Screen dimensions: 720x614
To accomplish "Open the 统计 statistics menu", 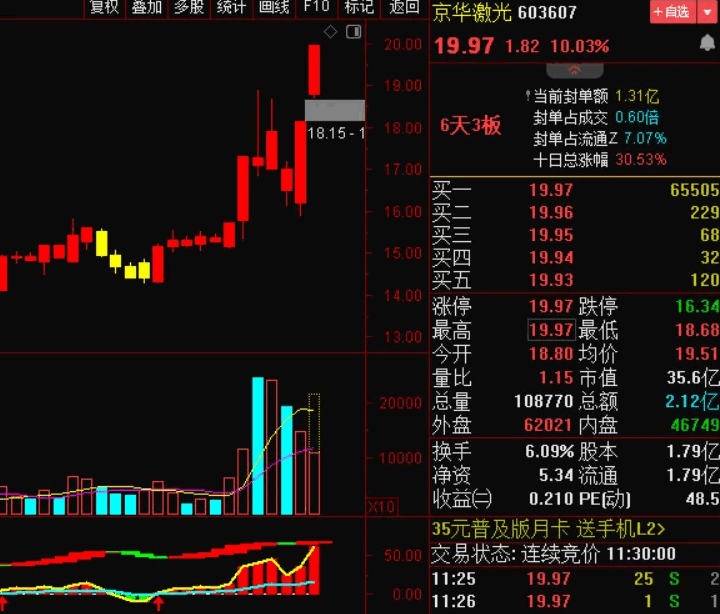I will [x=231, y=7].
